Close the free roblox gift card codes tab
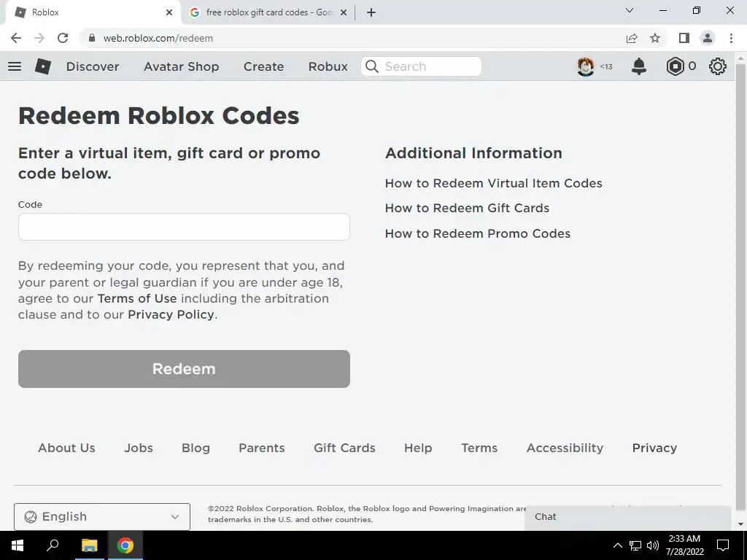 point(344,12)
